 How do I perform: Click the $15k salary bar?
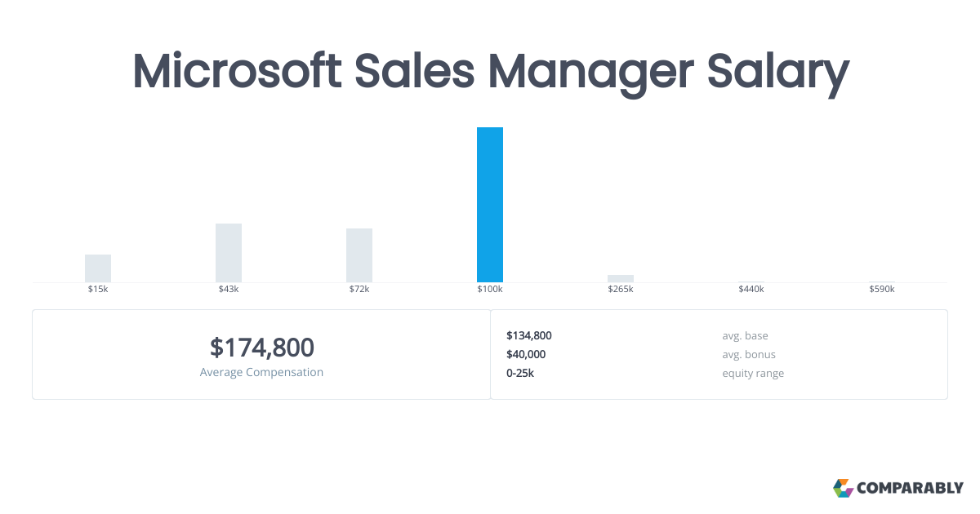click(98, 268)
